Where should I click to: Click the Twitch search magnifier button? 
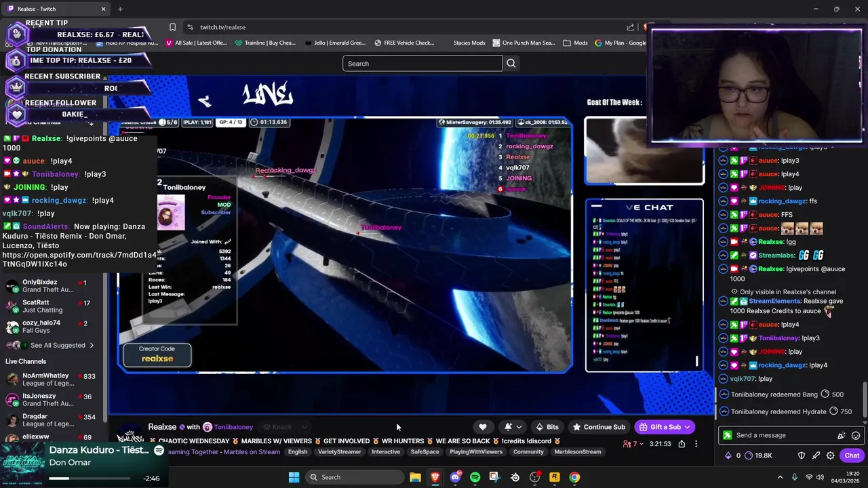511,64
